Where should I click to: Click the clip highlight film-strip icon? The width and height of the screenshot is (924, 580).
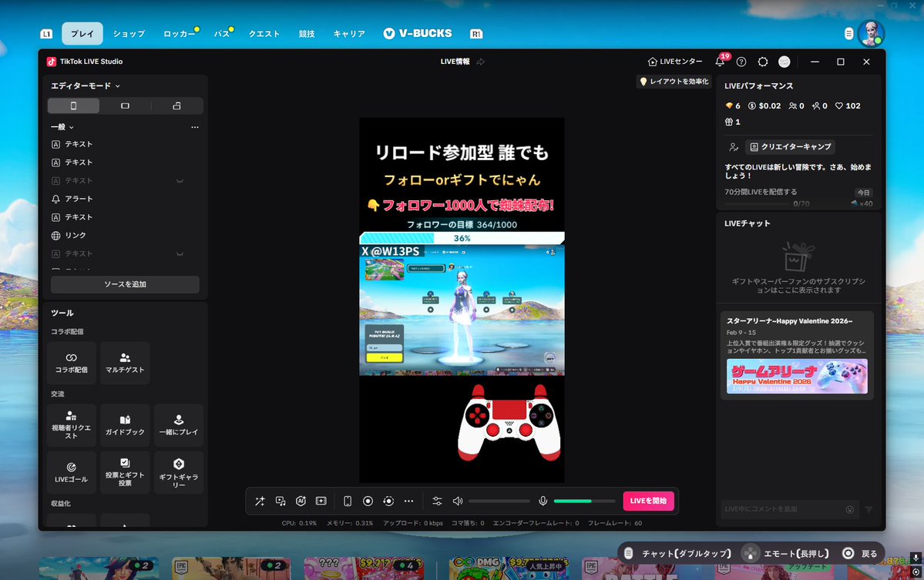tap(321, 501)
